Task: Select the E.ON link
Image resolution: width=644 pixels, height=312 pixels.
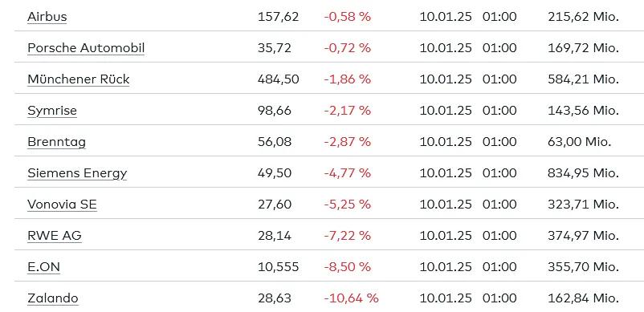Action: 43,267
